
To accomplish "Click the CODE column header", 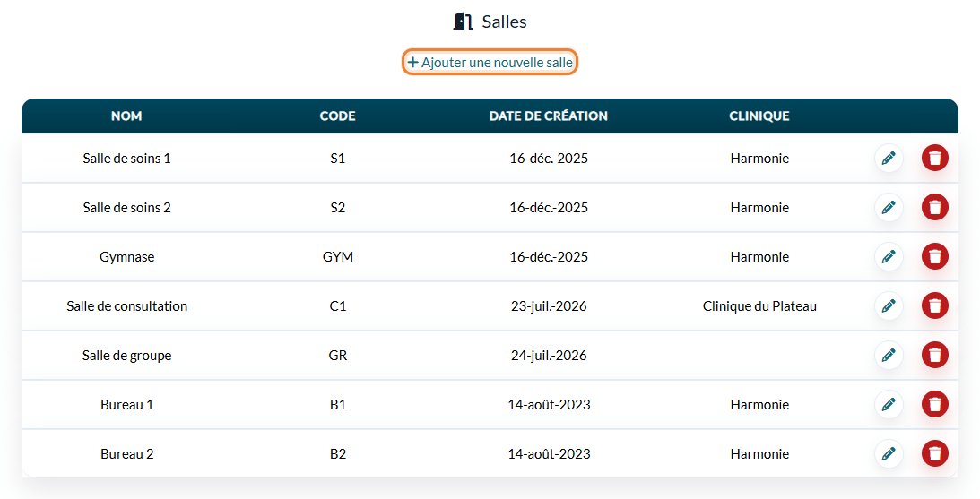I will 337,116.
